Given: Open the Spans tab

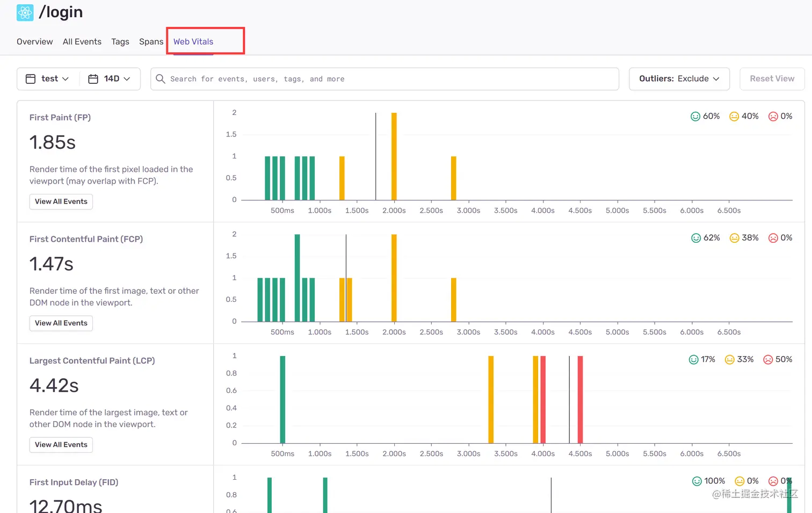Looking at the screenshot, I should tap(151, 41).
